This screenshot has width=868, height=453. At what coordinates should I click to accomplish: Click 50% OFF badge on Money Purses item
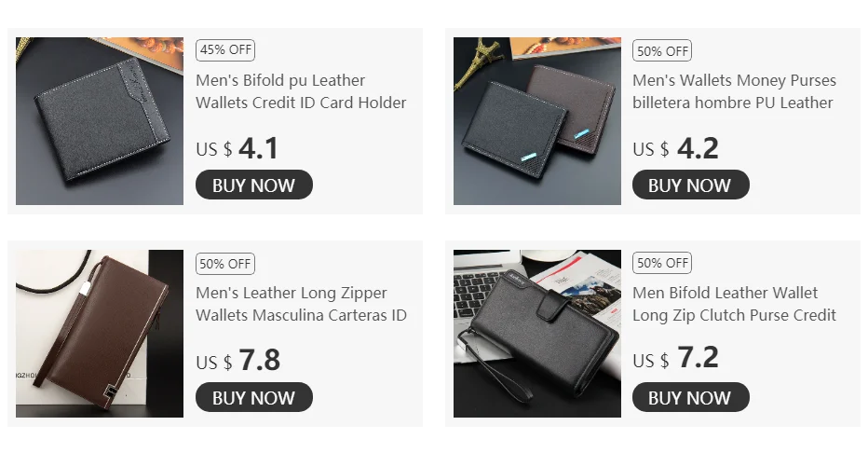[x=662, y=51]
